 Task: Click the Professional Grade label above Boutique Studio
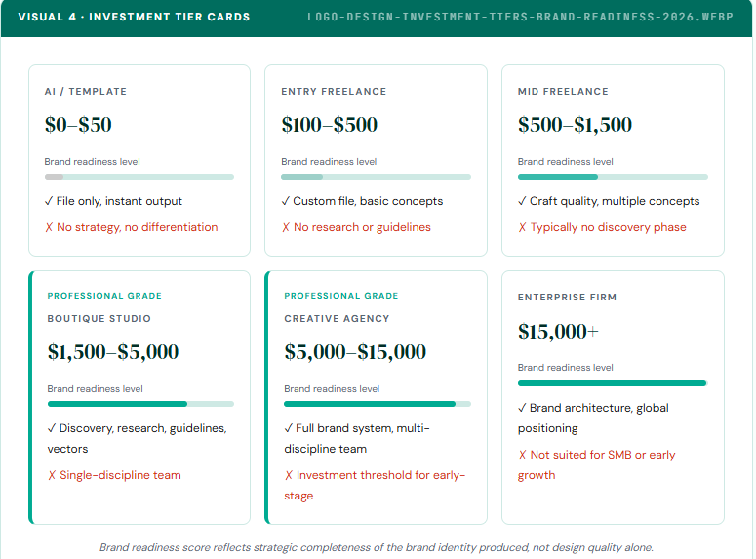(x=104, y=296)
